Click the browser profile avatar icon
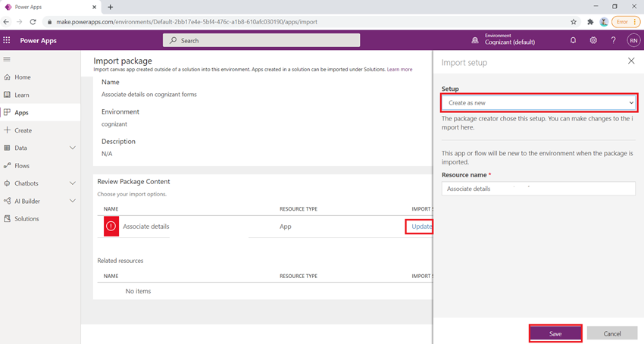Image resolution: width=644 pixels, height=344 pixels. click(603, 22)
